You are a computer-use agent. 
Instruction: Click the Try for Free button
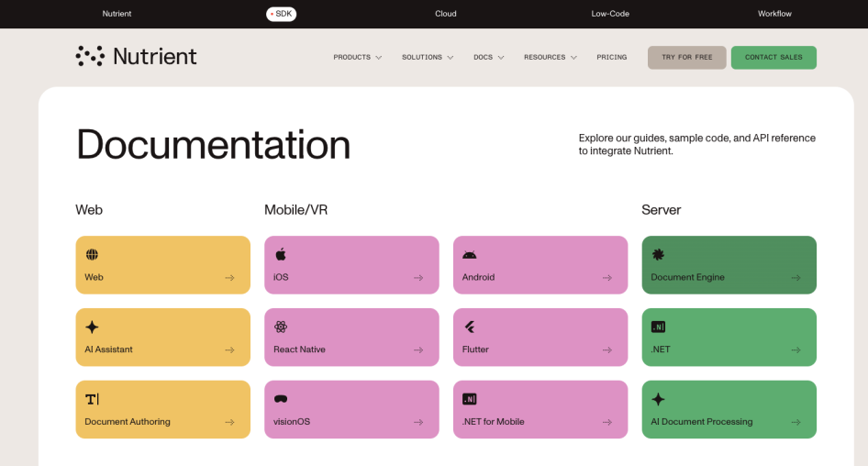(x=687, y=58)
